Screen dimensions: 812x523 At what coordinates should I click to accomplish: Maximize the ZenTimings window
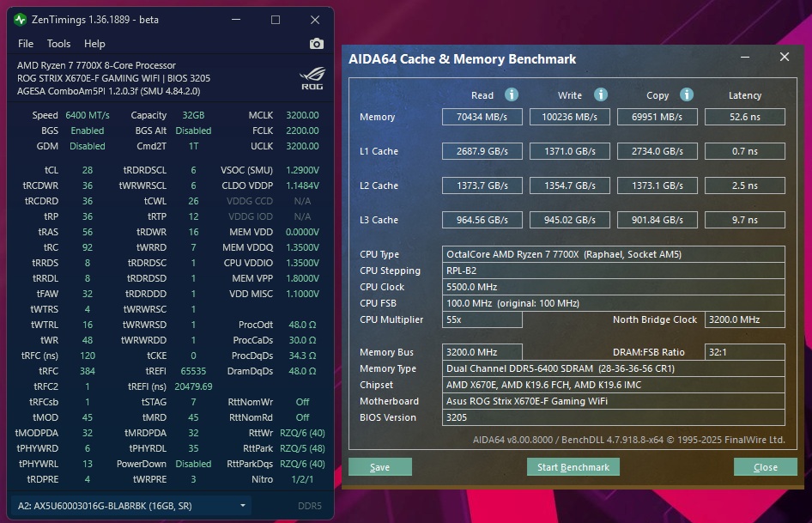pos(276,20)
